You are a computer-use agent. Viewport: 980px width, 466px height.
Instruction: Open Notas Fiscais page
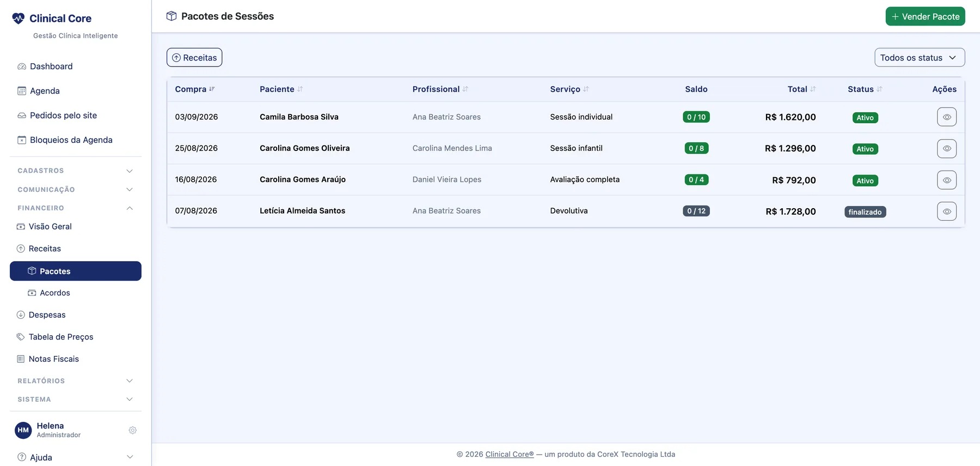pyautogui.click(x=76, y=359)
